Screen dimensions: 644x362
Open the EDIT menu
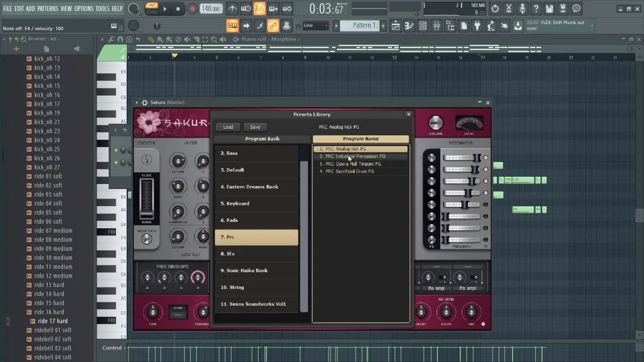pos(19,9)
